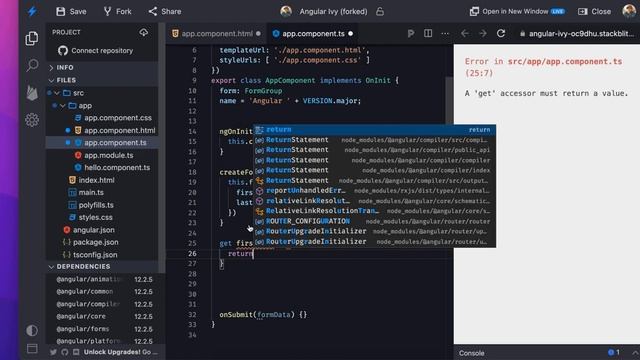Open the Firebase sidebar icon

(32, 93)
